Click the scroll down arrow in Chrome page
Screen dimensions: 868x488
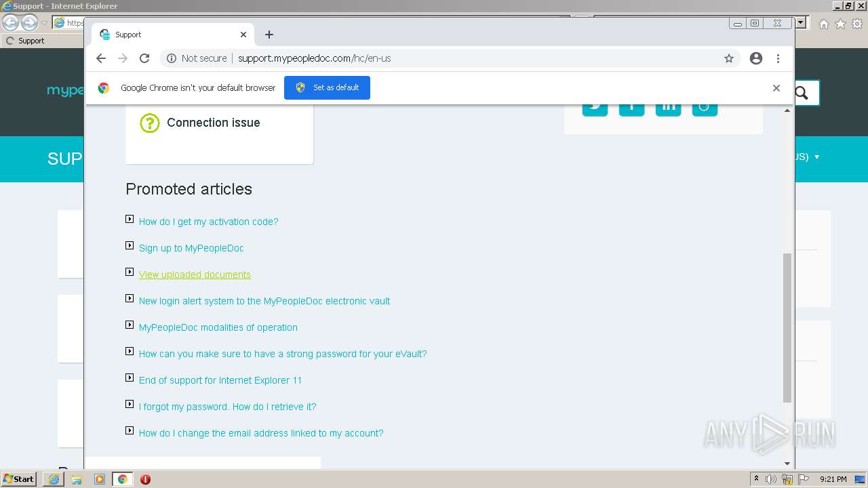tap(787, 464)
